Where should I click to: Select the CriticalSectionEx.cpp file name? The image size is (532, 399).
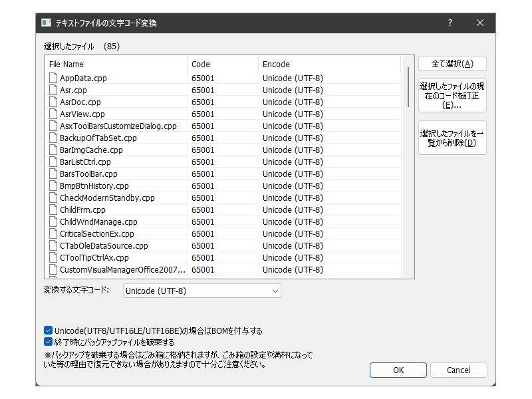pyautogui.click(x=96, y=233)
